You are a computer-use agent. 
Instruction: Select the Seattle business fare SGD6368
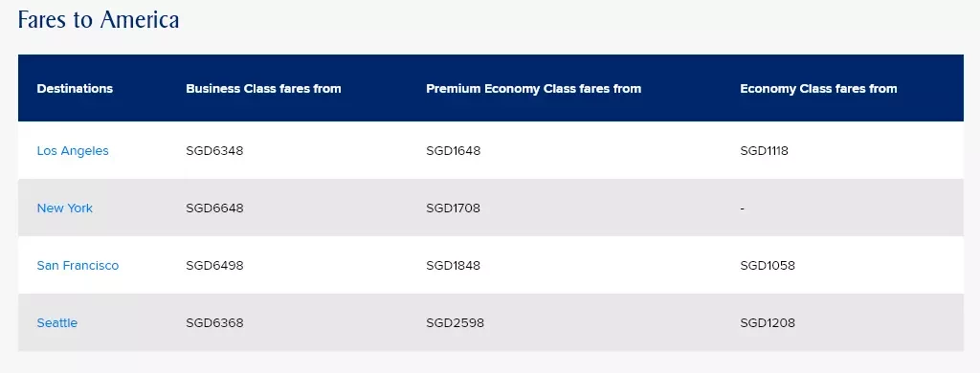click(x=214, y=323)
